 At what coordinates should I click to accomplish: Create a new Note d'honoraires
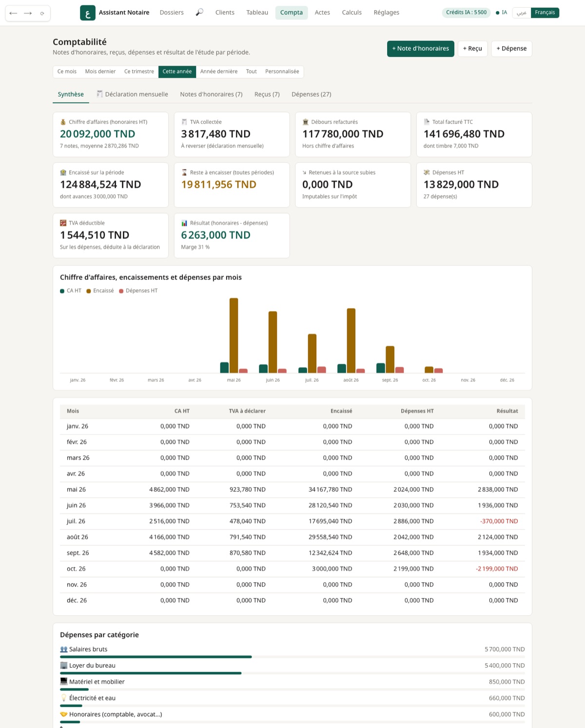[x=421, y=49]
